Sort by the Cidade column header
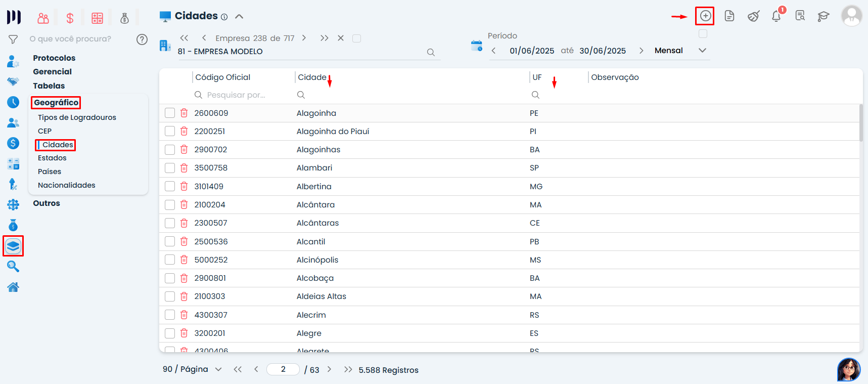This screenshot has height=384, width=868. [x=312, y=77]
